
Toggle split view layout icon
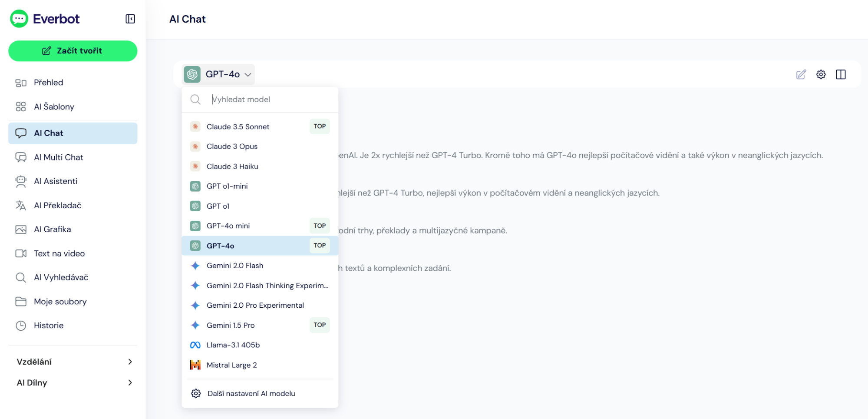point(841,74)
